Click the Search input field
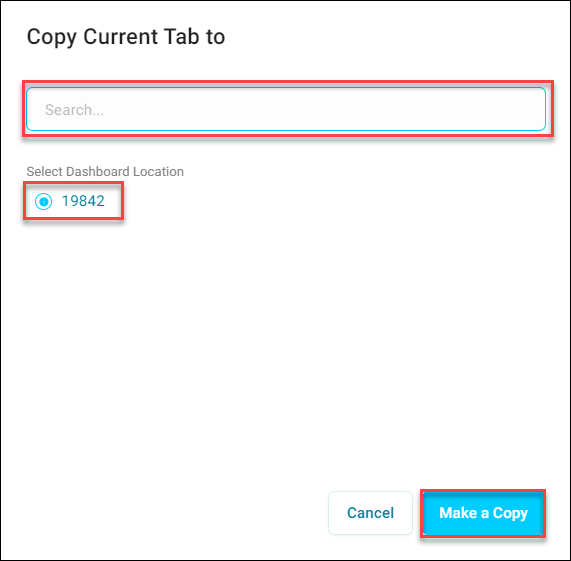571x561 pixels. (x=286, y=109)
